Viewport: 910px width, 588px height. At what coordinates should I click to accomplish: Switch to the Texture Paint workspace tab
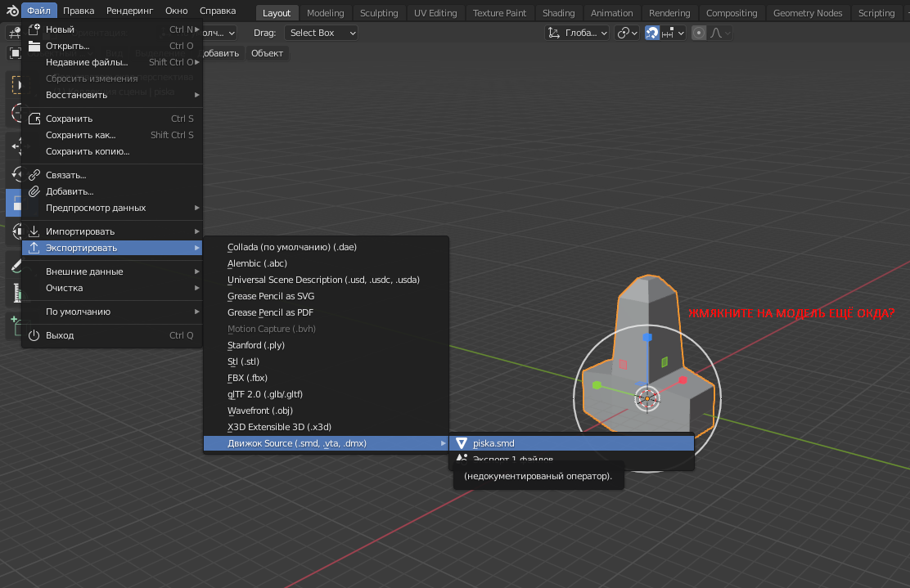point(500,13)
